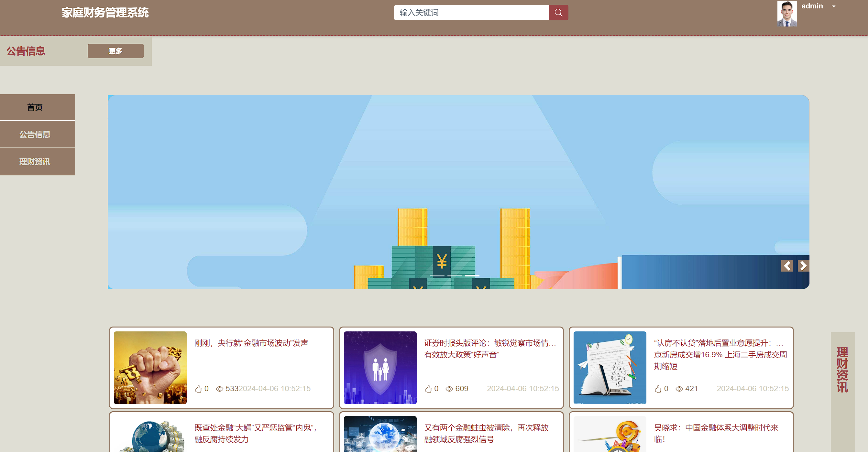Click view-count eye icon showing 421
Viewport: 868px width, 452px height.
coord(679,389)
